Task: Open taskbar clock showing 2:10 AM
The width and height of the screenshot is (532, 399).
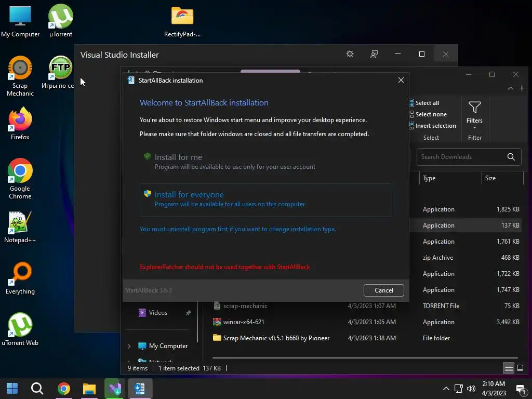Action: tap(494, 389)
